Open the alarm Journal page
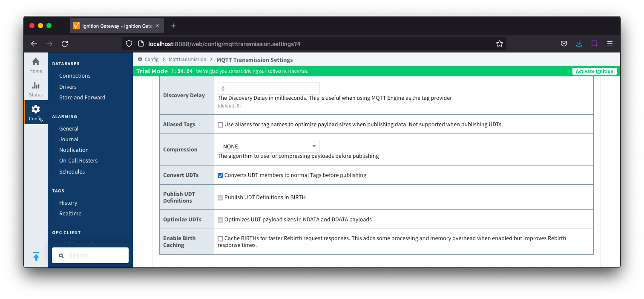The height and width of the screenshot is (299, 644). click(x=69, y=139)
